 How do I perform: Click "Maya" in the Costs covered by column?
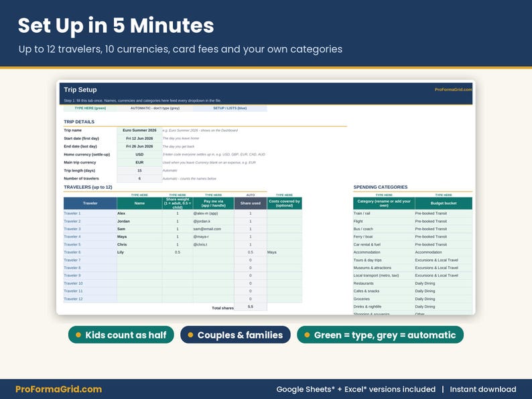[284, 252]
